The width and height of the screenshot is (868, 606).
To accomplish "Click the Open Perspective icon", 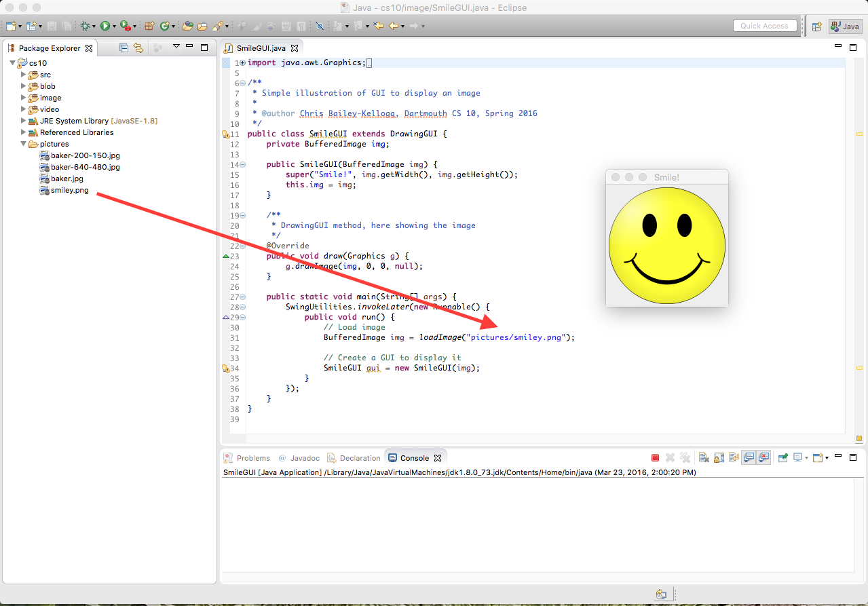I will click(x=817, y=26).
